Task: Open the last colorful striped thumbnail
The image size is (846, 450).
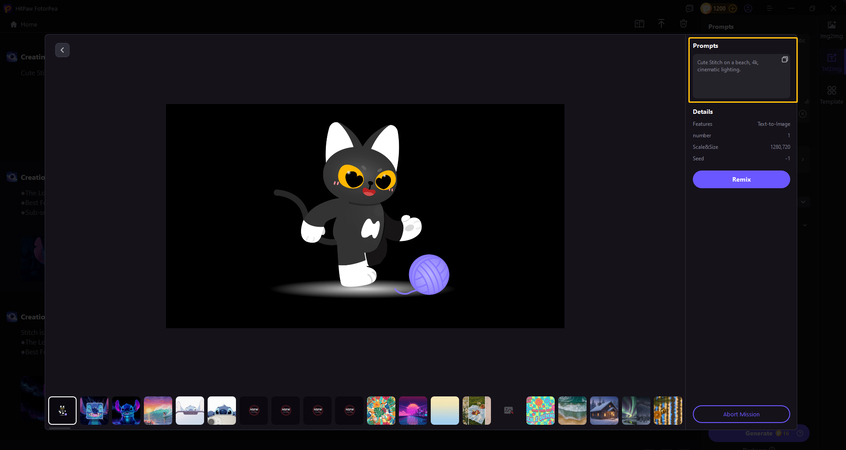Action: (x=668, y=410)
